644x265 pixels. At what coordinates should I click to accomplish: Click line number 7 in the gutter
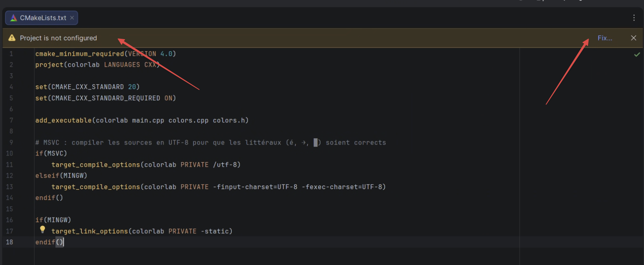11,120
